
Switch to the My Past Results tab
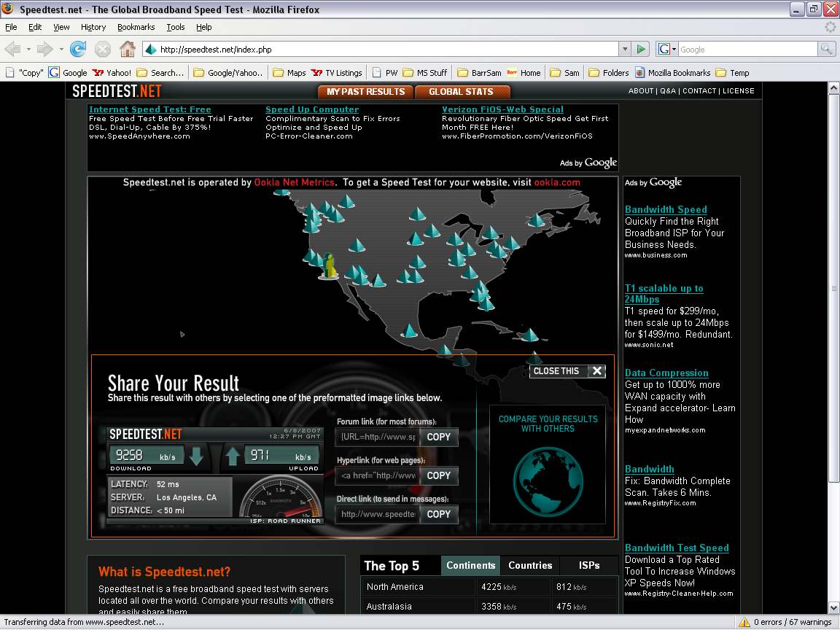tap(366, 92)
